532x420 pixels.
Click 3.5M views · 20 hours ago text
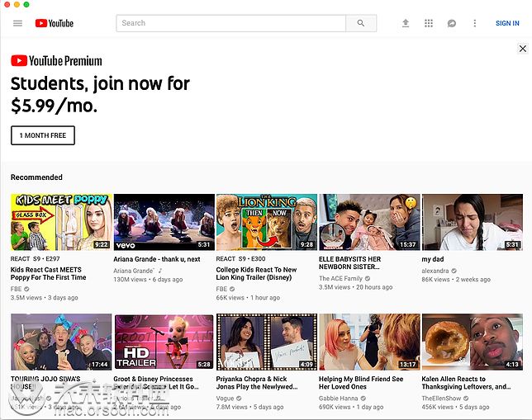355,287
